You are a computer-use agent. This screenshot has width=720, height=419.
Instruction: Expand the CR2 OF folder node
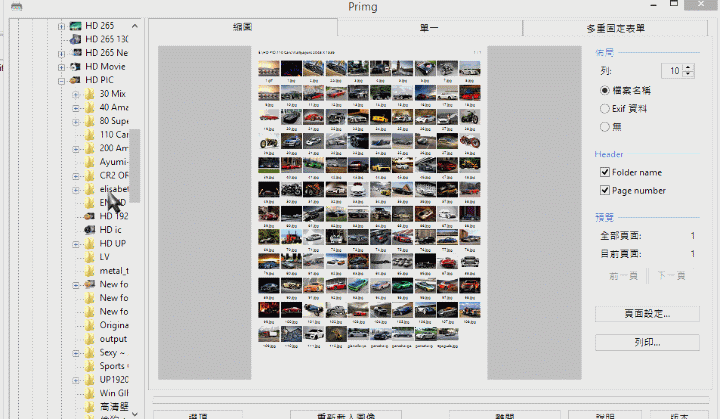click(x=76, y=176)
